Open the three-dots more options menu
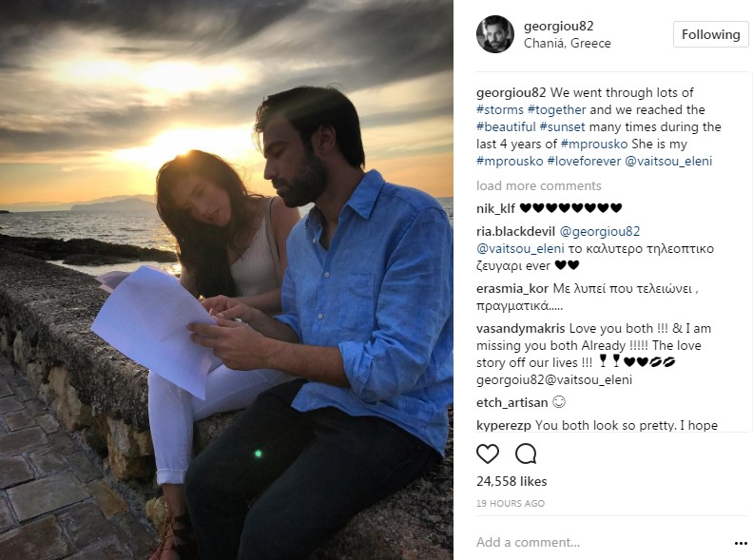 tap(741, 543)
